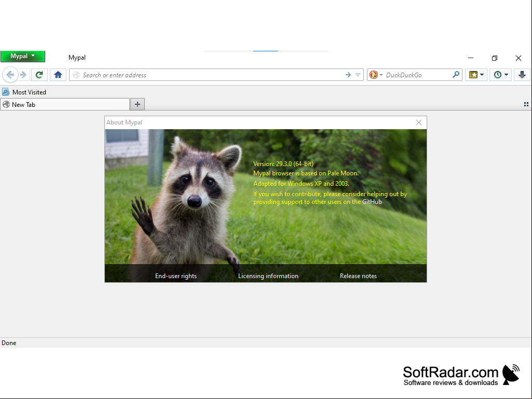Click the Done status bar text
Screen dimensions: 532x399
(9, 342)
